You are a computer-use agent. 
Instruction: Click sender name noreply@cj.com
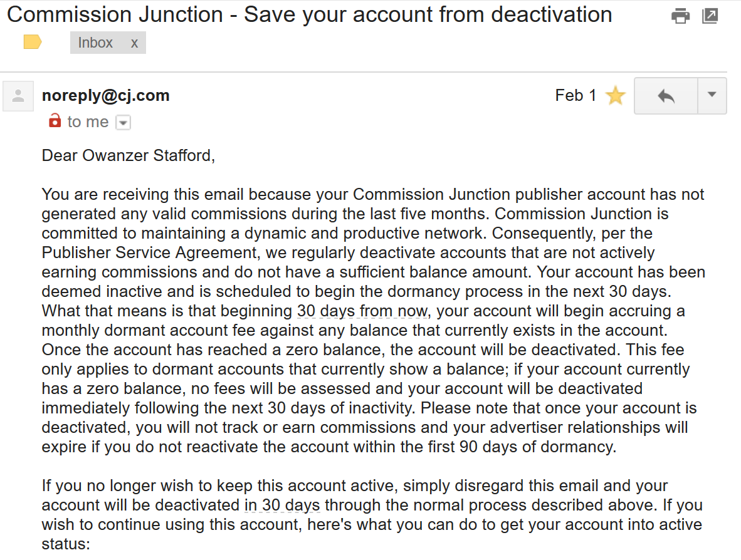105,96
